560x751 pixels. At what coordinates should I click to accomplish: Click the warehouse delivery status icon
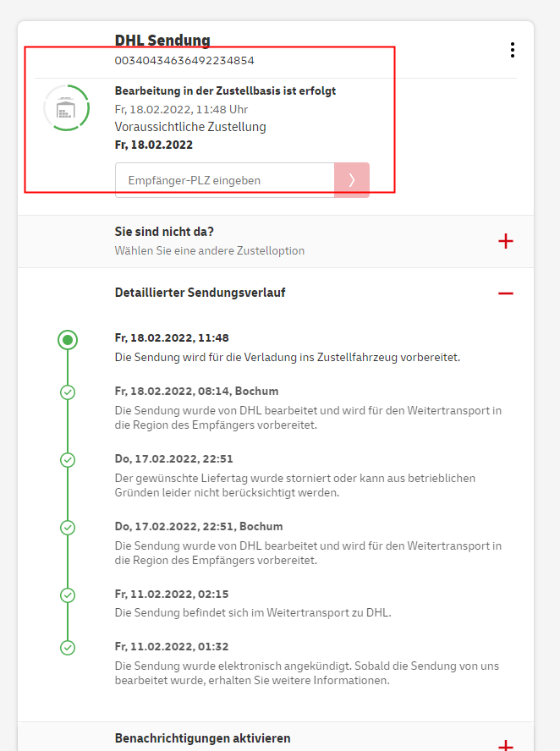pyautogui.click(x=66, y=108)
